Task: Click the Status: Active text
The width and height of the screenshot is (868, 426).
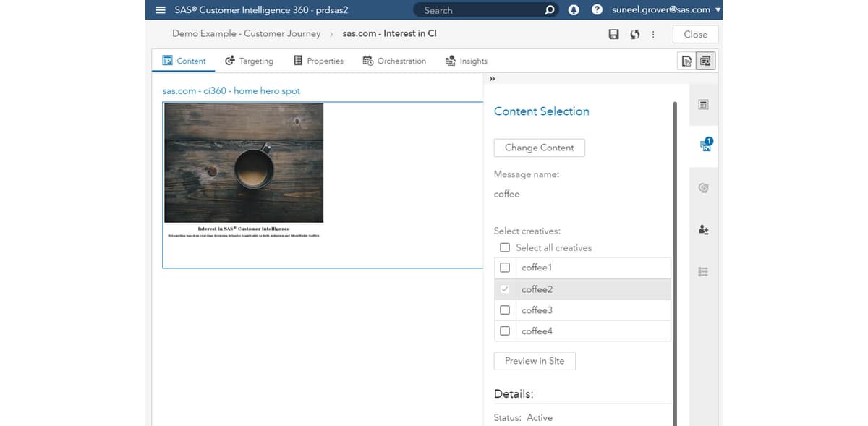Action: [523, 418]
